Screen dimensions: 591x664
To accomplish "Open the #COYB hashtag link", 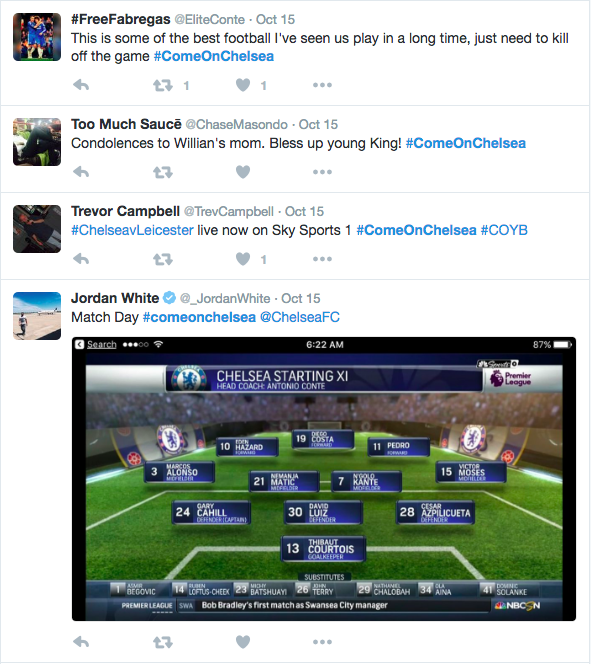I will (504, 230).
